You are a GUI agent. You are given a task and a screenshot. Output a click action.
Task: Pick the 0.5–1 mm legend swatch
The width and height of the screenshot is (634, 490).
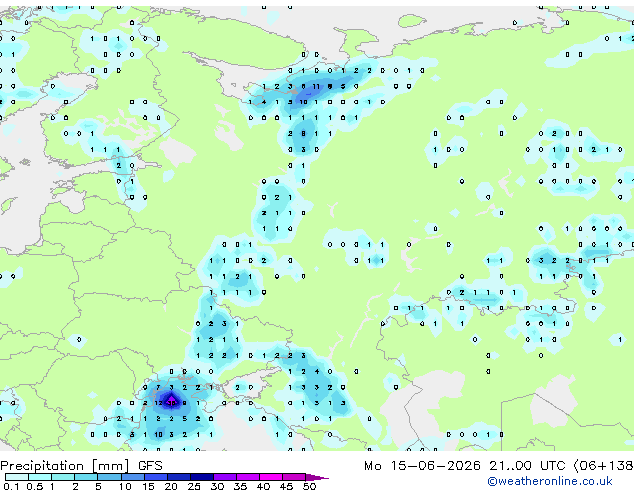(x=40, y=477)
